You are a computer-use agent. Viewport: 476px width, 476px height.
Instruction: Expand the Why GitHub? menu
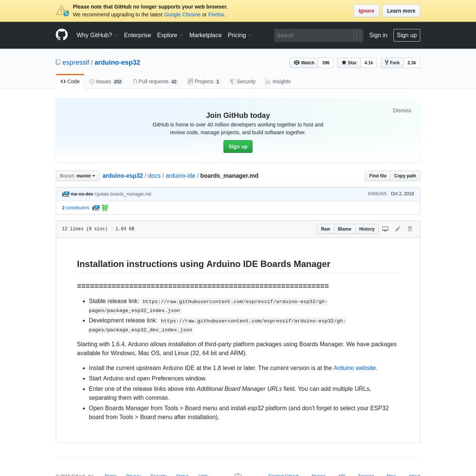tap(97, 35)
